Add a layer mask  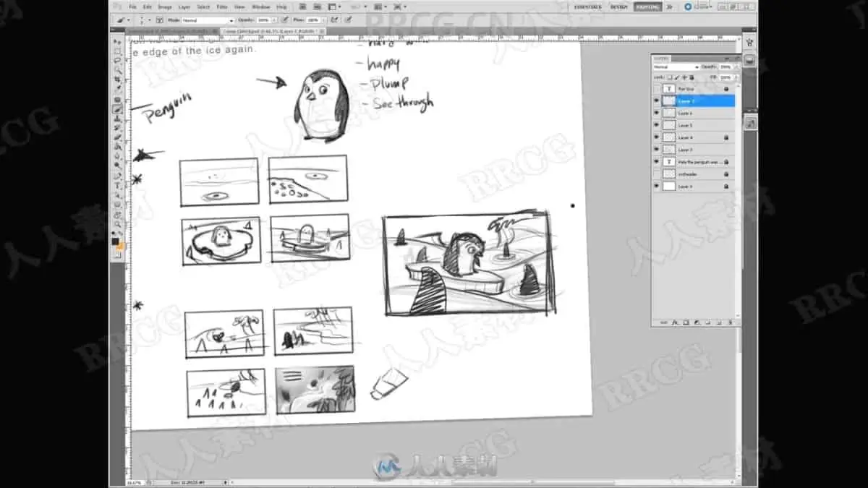tap(686, 322)
